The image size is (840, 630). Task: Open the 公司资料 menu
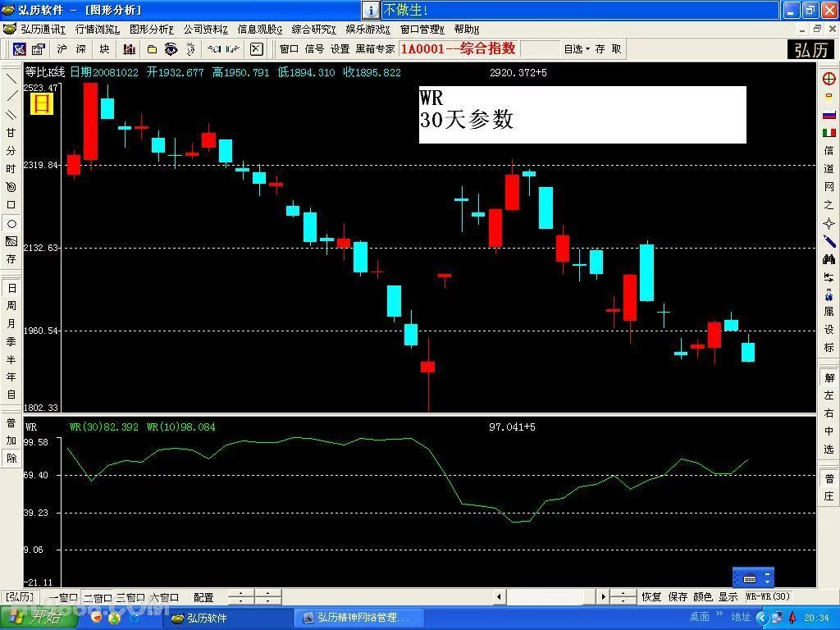point(206,30)
